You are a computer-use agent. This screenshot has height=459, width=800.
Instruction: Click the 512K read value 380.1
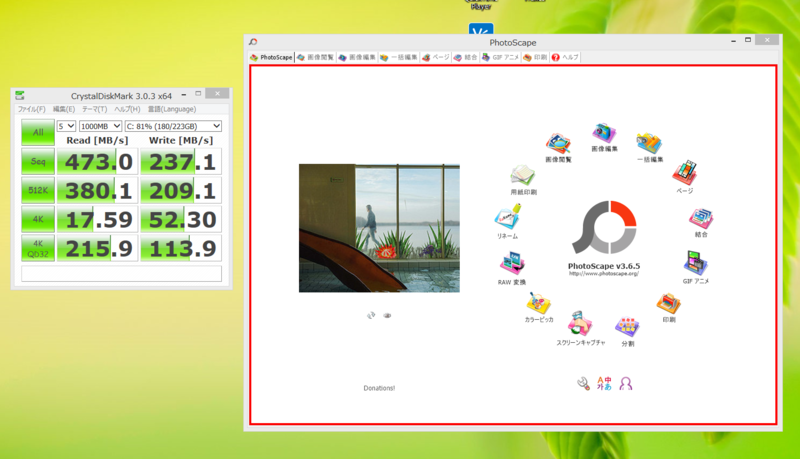97,190
